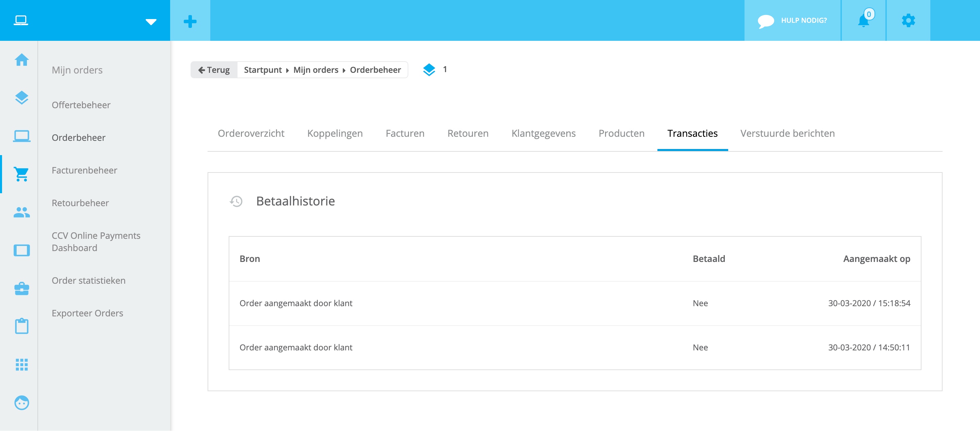Open Exporteer Orders in the submenu
Image resolution: width=980 pixels, height=431 pixels.
click(87, 313)
